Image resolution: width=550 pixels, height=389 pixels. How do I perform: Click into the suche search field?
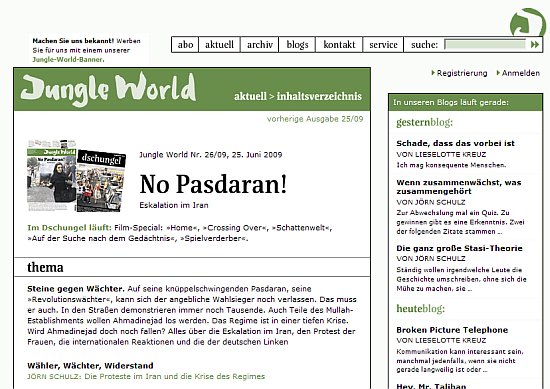(485, 45)
